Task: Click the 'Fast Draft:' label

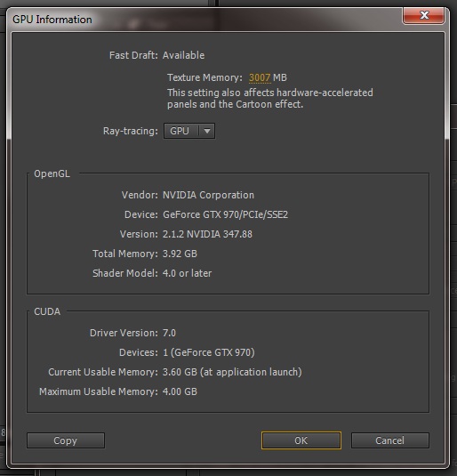Action: 133,55
